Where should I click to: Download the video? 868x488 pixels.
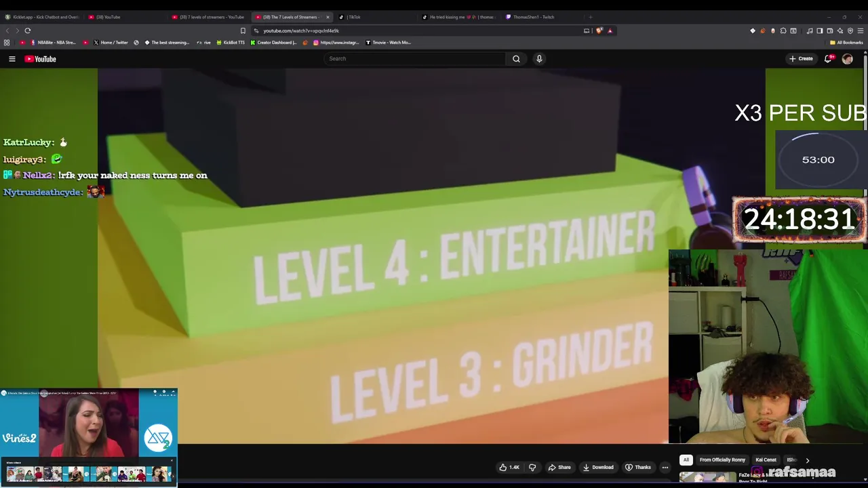click(598, 467)
